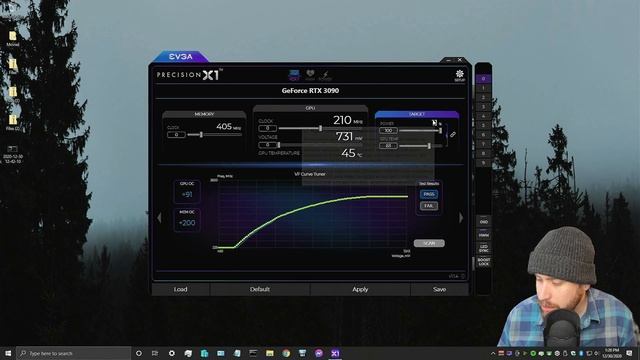Open the notification center icon

[x=629, y=353]
